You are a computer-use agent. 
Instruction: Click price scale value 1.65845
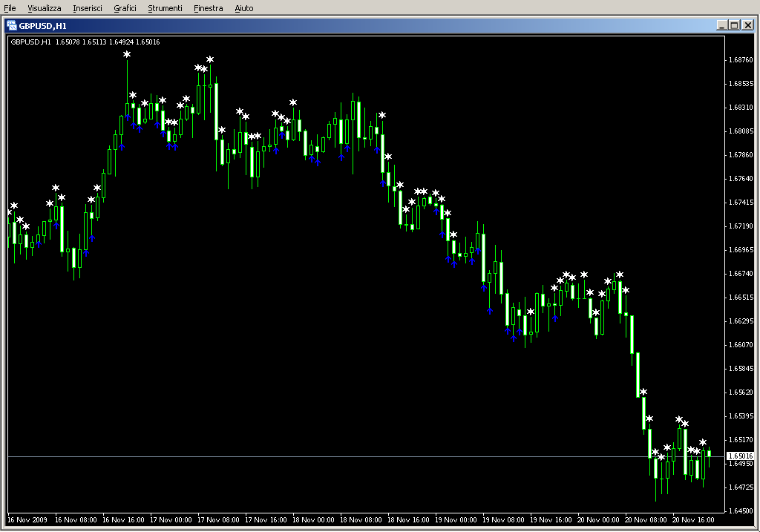741,369
